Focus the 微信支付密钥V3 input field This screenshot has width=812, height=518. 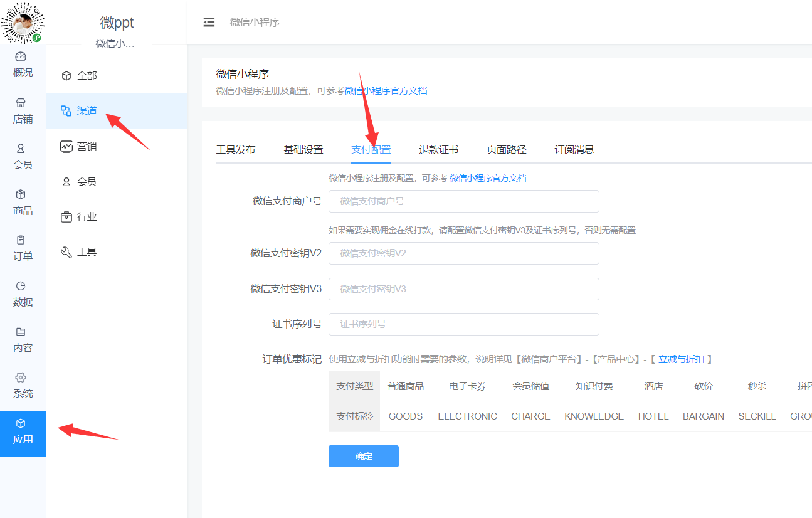(464, 289)
